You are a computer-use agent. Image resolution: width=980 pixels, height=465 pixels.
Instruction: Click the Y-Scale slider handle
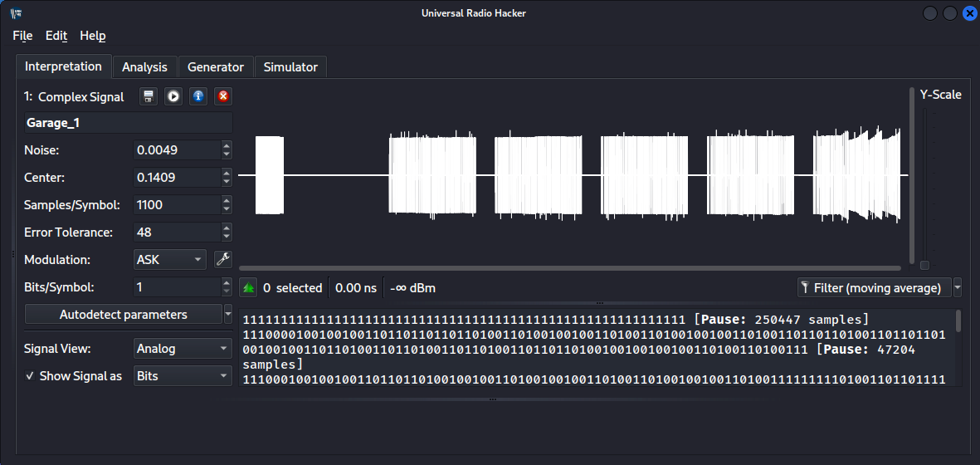925,265
